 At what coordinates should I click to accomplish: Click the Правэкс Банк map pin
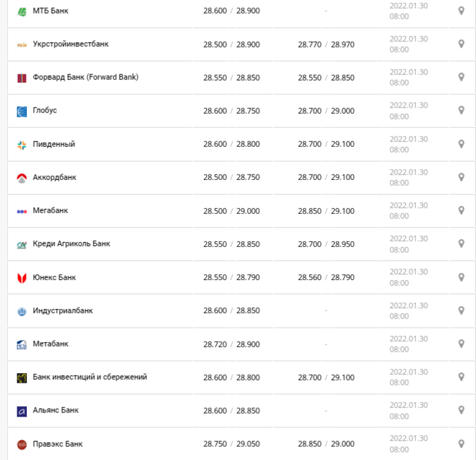(x=462, y=444)
